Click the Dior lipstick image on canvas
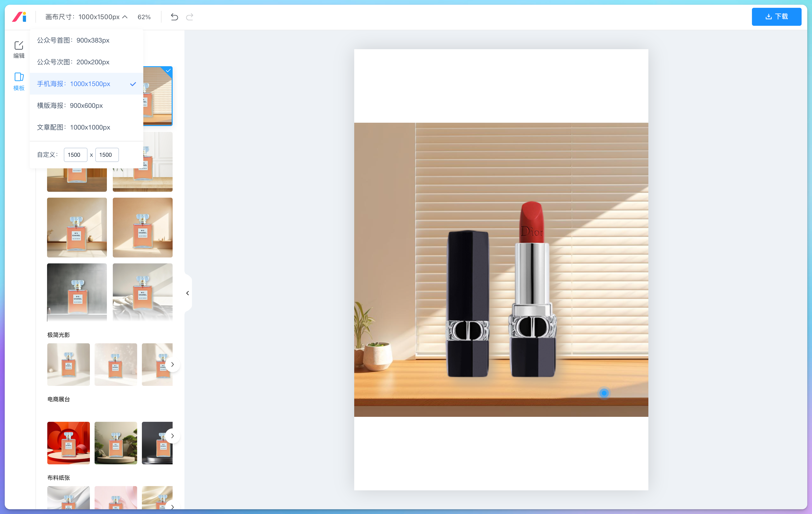This screenshot has height=514, width=812. pyautogui.click(x=501, y=290)
